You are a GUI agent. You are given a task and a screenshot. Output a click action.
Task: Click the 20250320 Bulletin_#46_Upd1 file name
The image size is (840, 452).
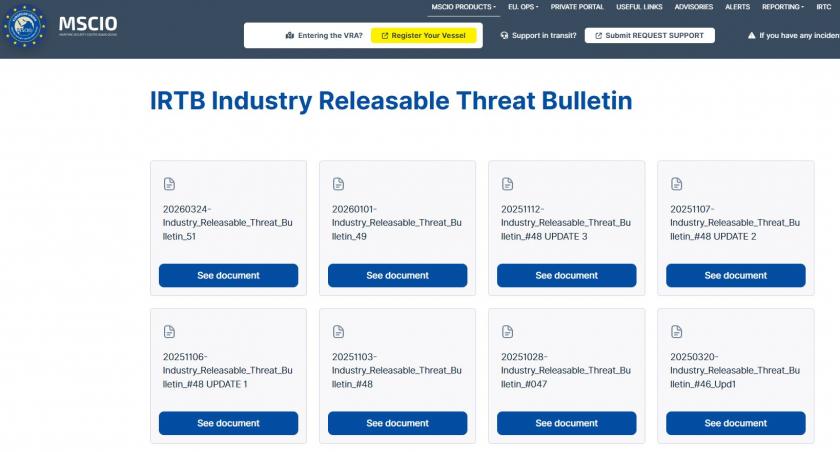click(735, 371)
